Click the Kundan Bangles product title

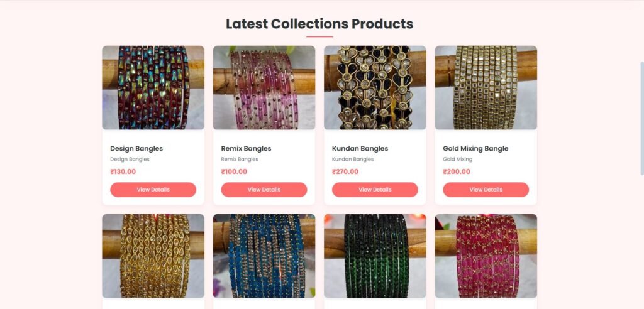[360, 149]
